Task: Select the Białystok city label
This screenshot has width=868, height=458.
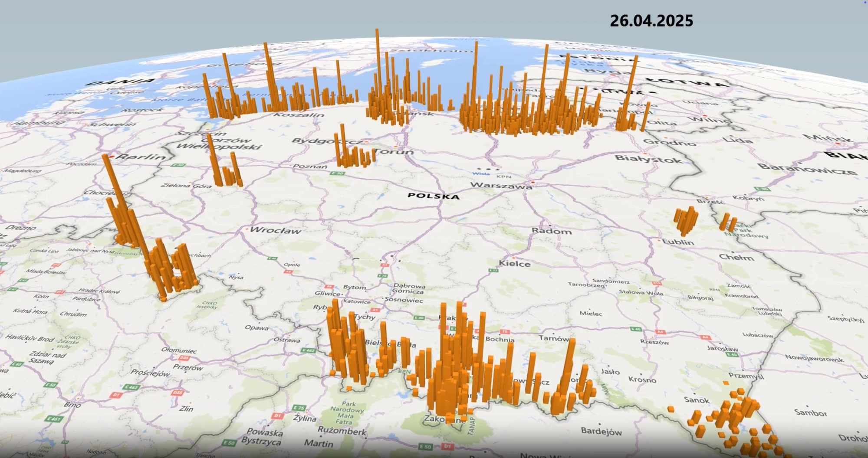Action: pyautogui.click(x=648, y=159)
